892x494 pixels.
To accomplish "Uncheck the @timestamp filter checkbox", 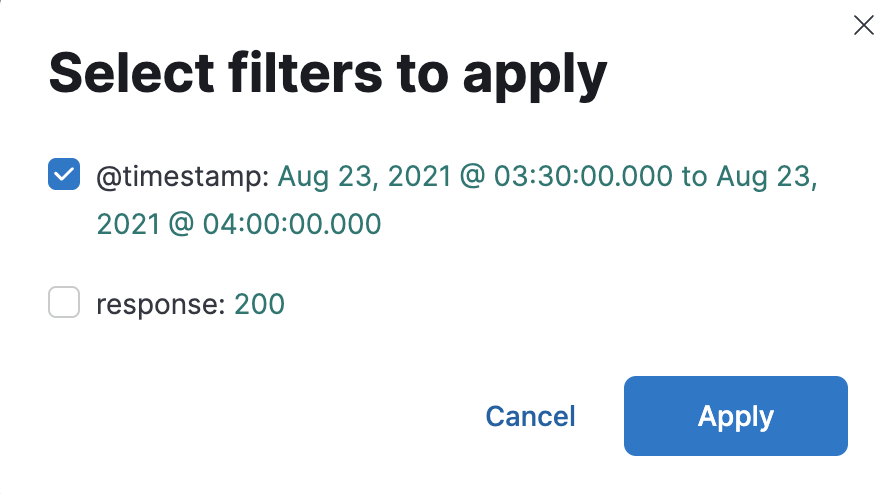I will coord(64,174).
